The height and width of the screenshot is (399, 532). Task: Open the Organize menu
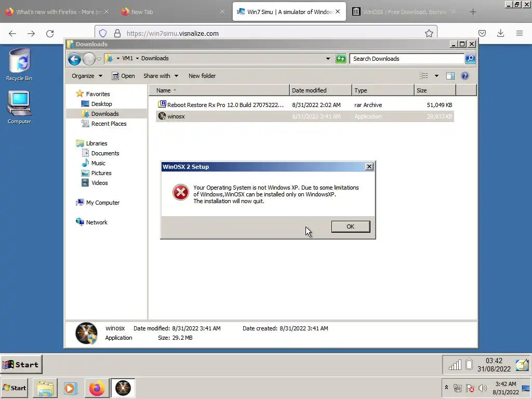[x=87, y=76]
